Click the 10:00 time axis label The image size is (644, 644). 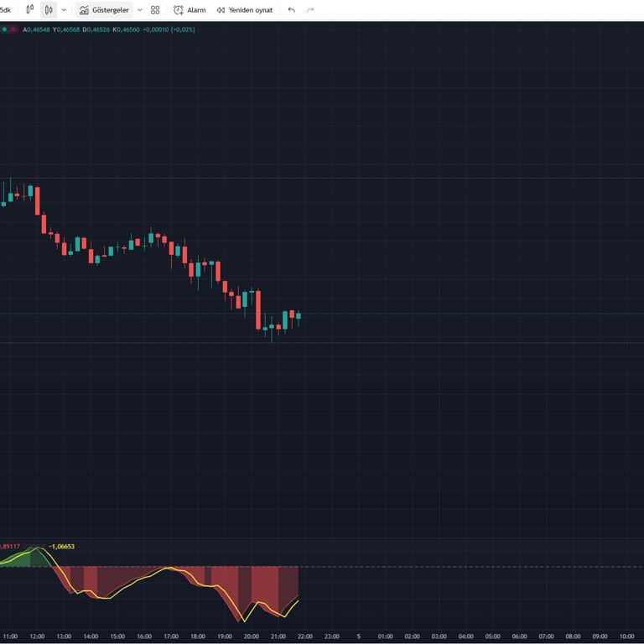(x=626, y=636)
